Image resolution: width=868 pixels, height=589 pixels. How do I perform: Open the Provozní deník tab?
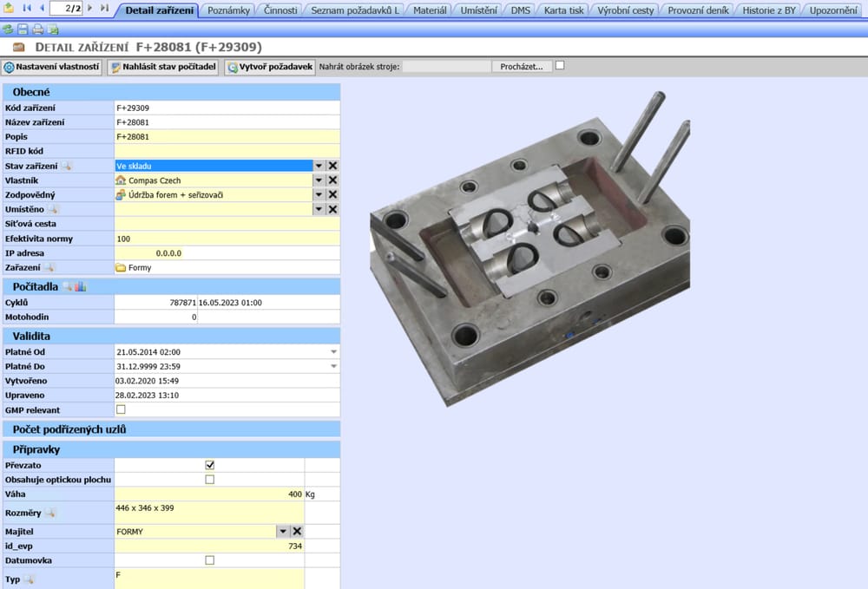(x=698, y=10)
